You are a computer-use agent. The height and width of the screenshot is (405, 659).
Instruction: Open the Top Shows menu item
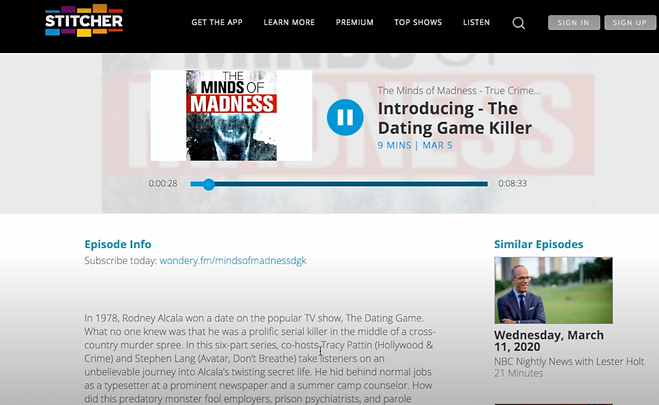point(418,22)
